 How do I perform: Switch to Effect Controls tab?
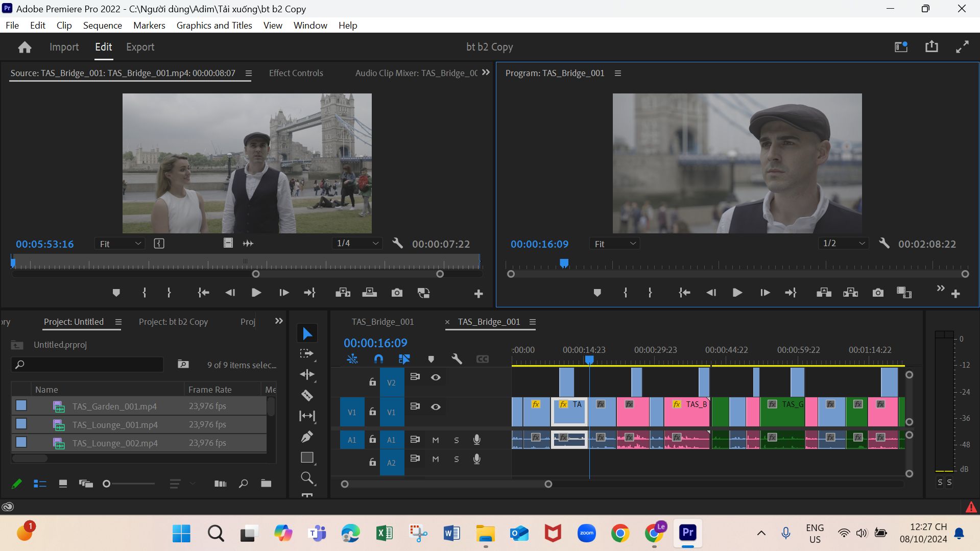[x=296, y=73]
